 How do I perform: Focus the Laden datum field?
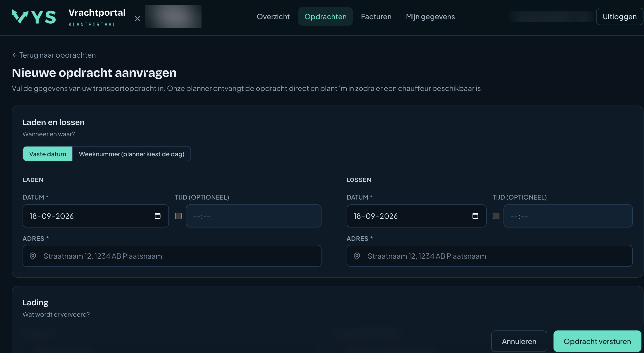tap(96, 216)
